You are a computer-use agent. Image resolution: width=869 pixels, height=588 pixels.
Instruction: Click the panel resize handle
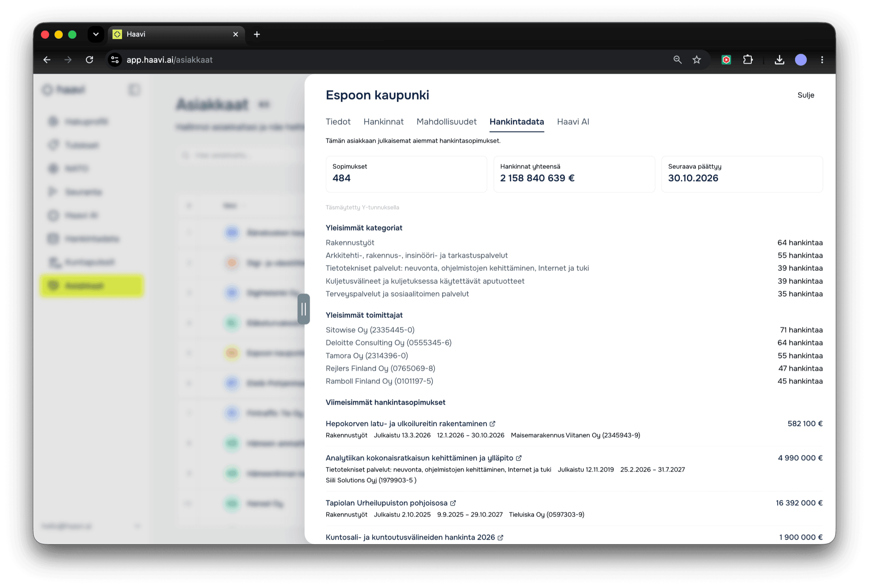click(x=303, y=309)
